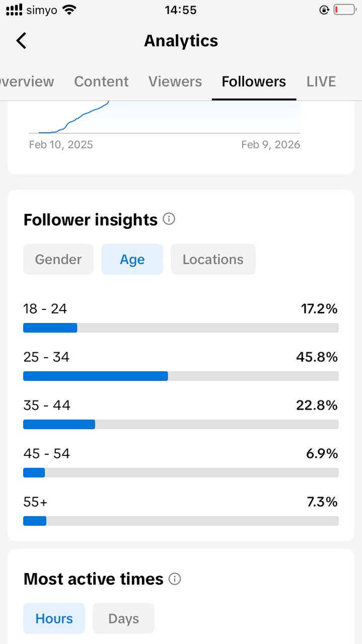Select the Age filter chip
Viewport: 362px width, 644px height.
pos(132,259)
